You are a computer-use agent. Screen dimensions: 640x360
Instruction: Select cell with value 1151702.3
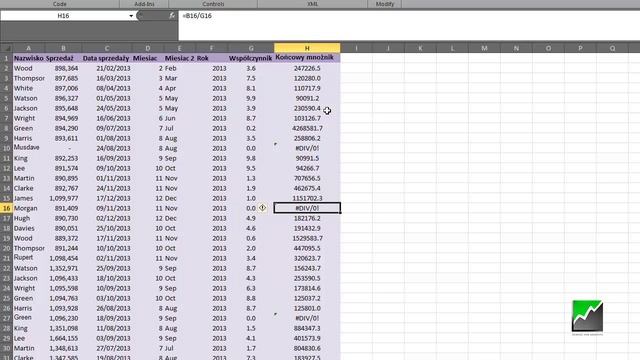pos(307,198)
